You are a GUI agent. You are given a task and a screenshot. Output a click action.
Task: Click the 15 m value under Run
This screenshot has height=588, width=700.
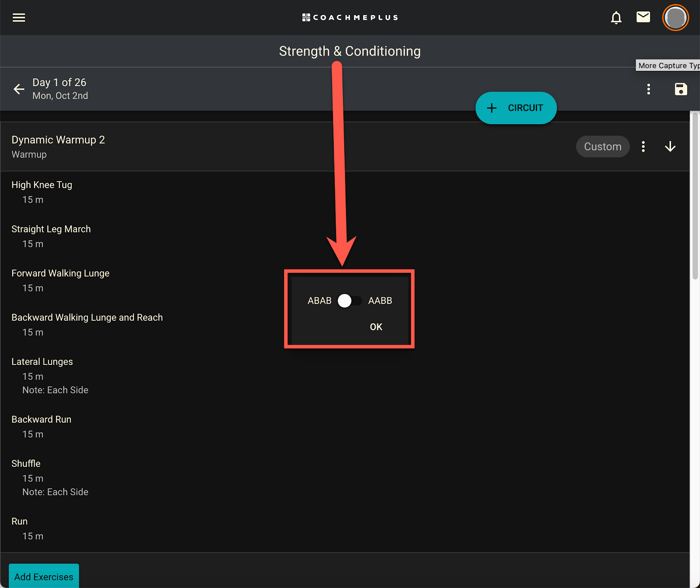pyautogui.click(x=33, y=536)
